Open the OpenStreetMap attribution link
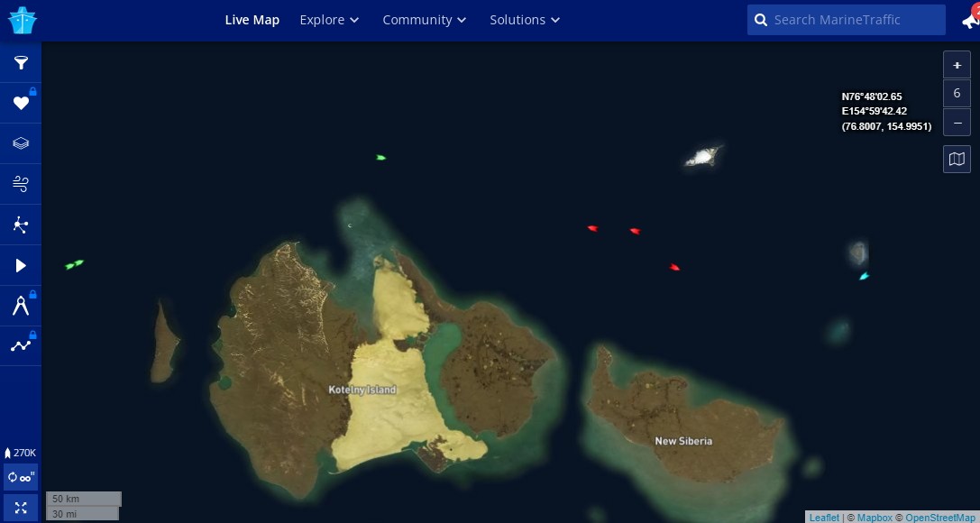This screenshot has height=523, width=980. click(x=939, y=518)
